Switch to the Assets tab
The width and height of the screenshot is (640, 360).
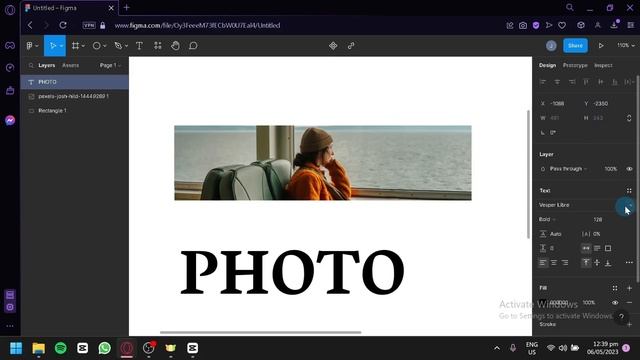tap(71, 65)
